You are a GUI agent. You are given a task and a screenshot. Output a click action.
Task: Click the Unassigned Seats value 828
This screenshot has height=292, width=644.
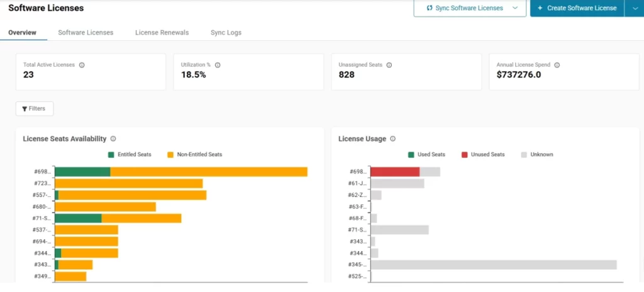click(347, 75)
